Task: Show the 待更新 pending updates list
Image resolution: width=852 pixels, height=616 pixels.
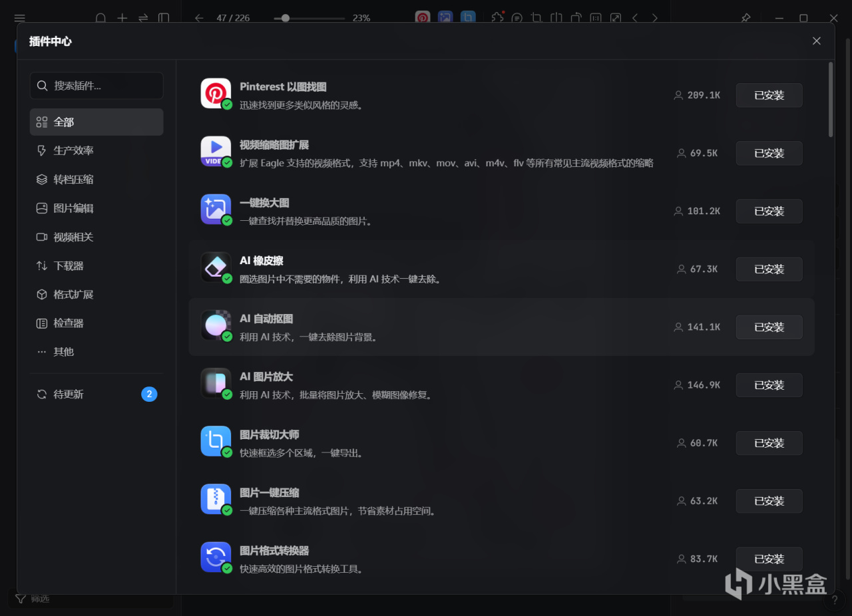Action: point(97,394)
